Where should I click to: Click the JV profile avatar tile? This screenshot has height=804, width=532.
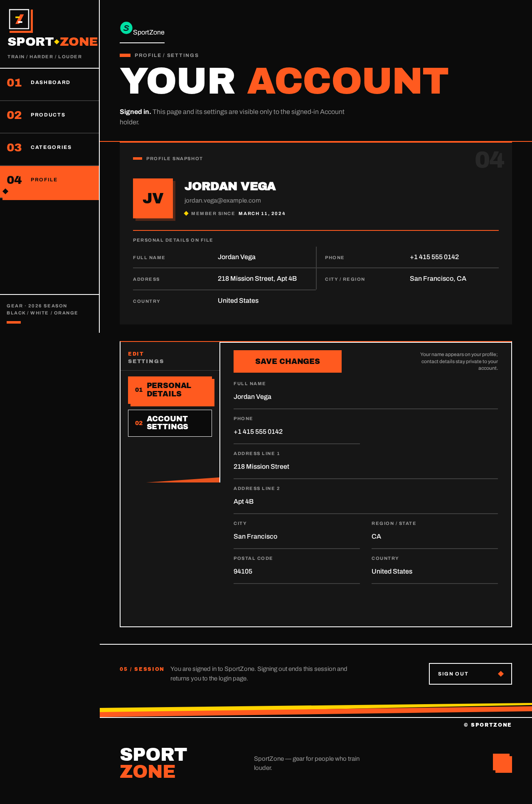153,199
